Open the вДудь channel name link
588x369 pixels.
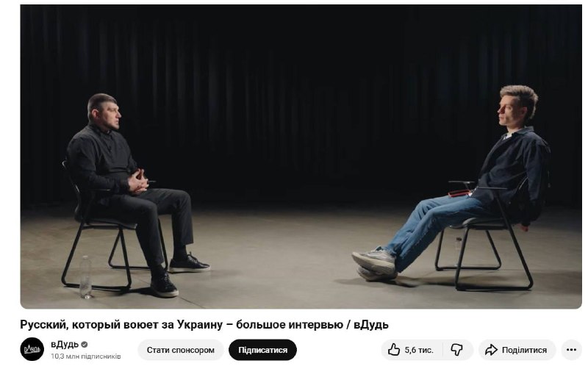(x=65, y=344)
